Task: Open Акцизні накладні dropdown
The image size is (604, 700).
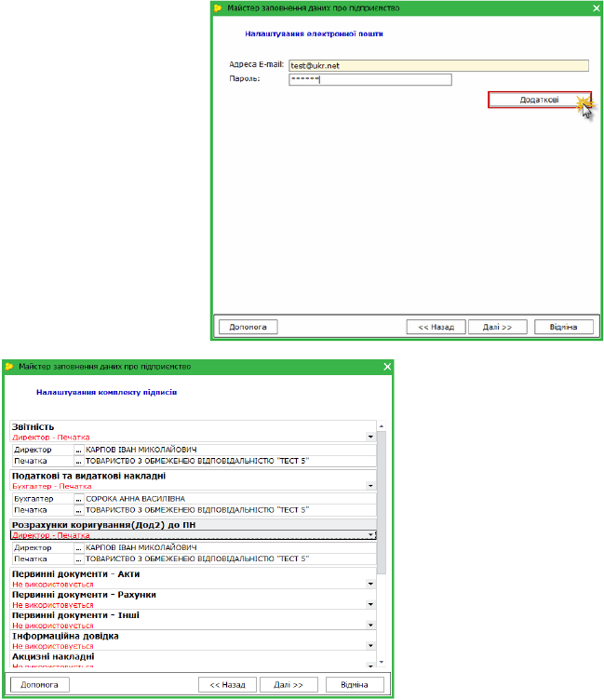Action: tap(370, 666)
